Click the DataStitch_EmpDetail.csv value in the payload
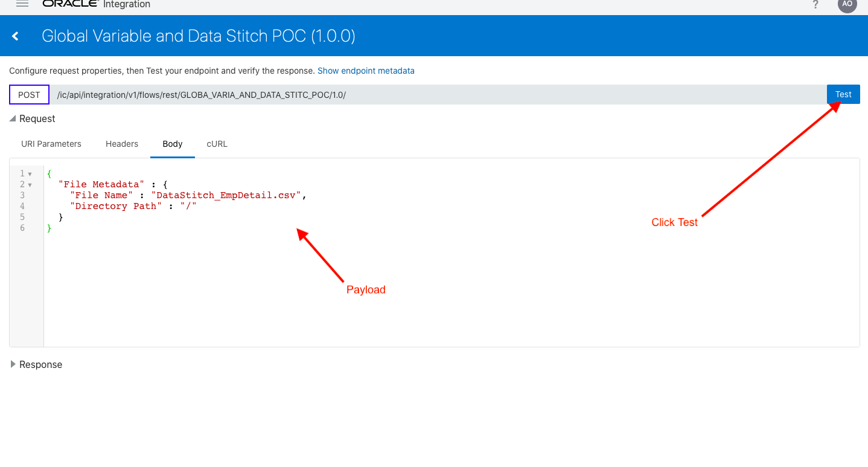868x467 pixels. click(226, 195)
